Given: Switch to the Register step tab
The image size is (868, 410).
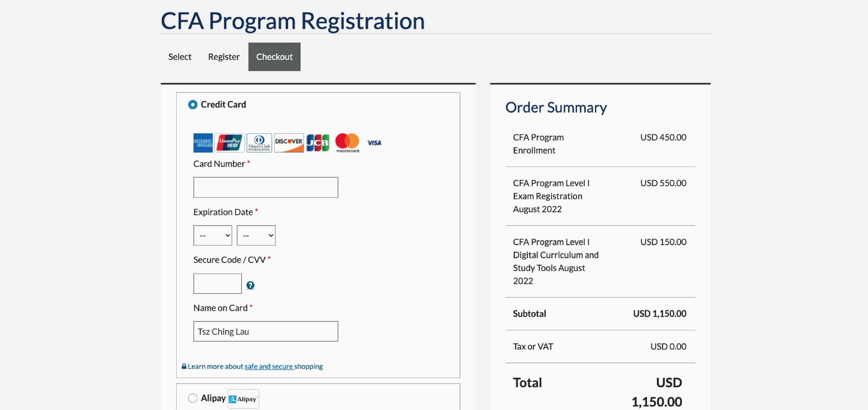Looking at the screenshot, I should tap(224, 57).
